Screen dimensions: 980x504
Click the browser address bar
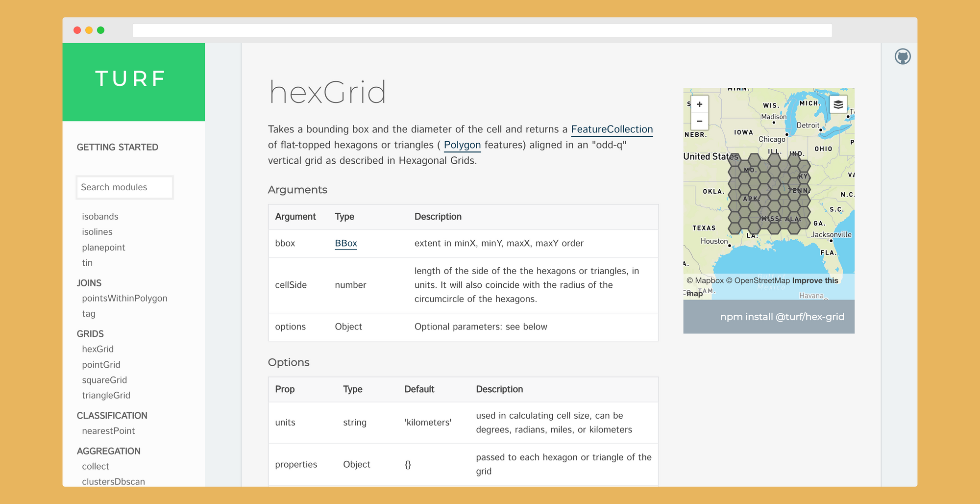[x=482, y=30]
